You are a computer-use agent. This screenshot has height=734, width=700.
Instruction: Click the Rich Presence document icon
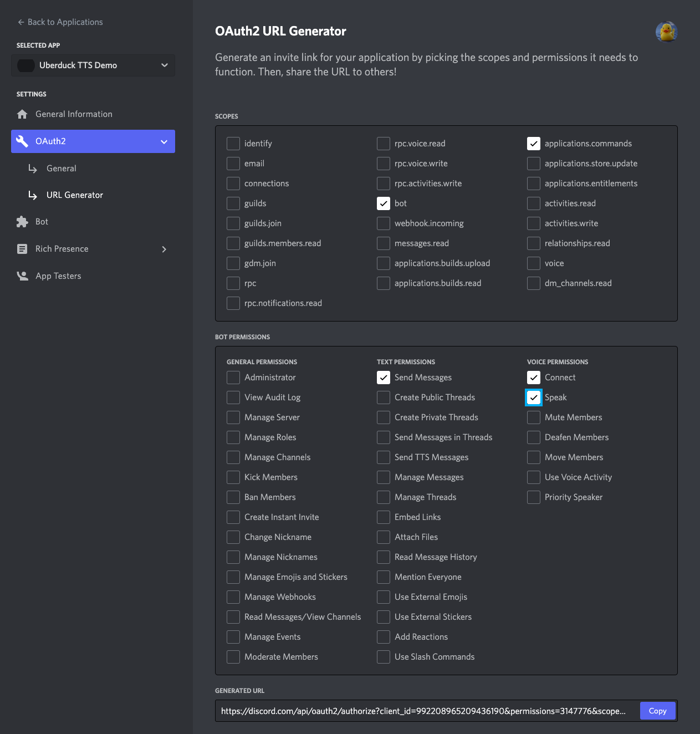(22, 249)
